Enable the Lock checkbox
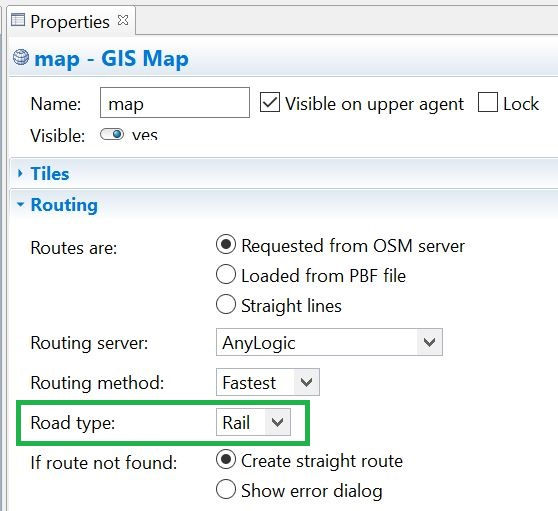The height and width of the screenshot is (511, 558). pyautogui.click(x=488, y=102)
